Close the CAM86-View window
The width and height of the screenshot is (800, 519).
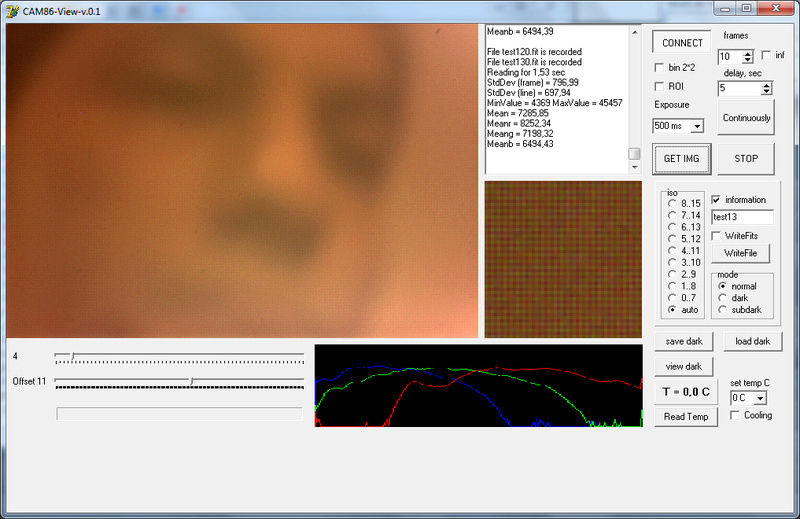(x=776, y=8)
